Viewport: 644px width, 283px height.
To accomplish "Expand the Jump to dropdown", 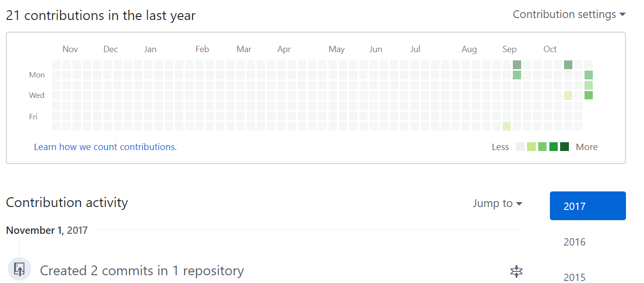I will (x=497, y=203).
